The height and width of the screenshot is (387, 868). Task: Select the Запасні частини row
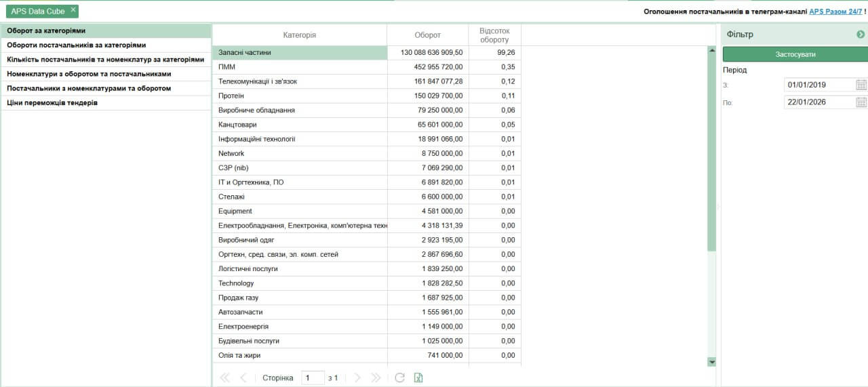coord(299,52)
